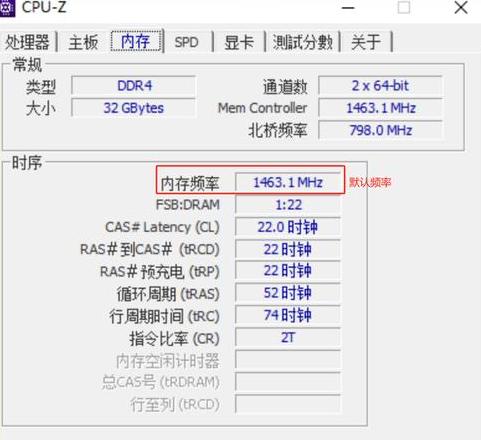Click the 指令比率 2T value
The width and height of the screenshot is (481, 440).
pyautogui.click(x=288, y=337)
